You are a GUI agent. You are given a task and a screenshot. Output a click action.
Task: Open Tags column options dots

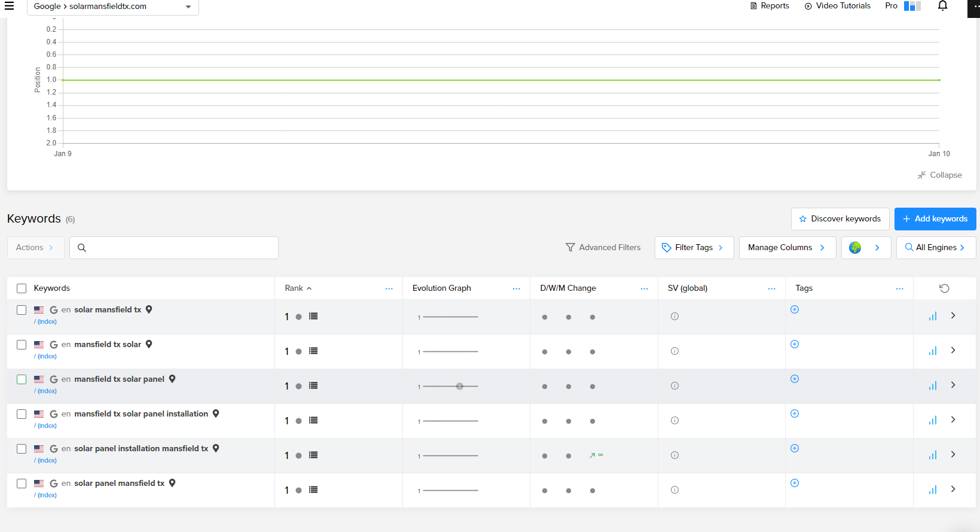[x=900, y=288]
